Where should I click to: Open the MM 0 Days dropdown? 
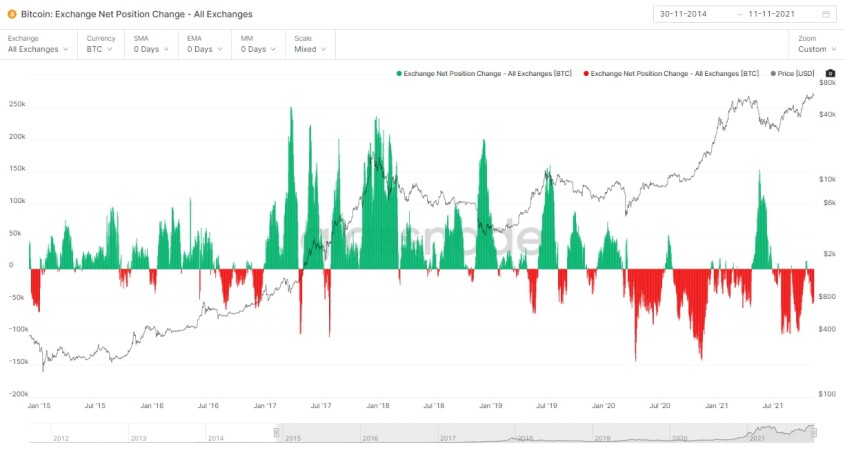(x=258, y=44)
